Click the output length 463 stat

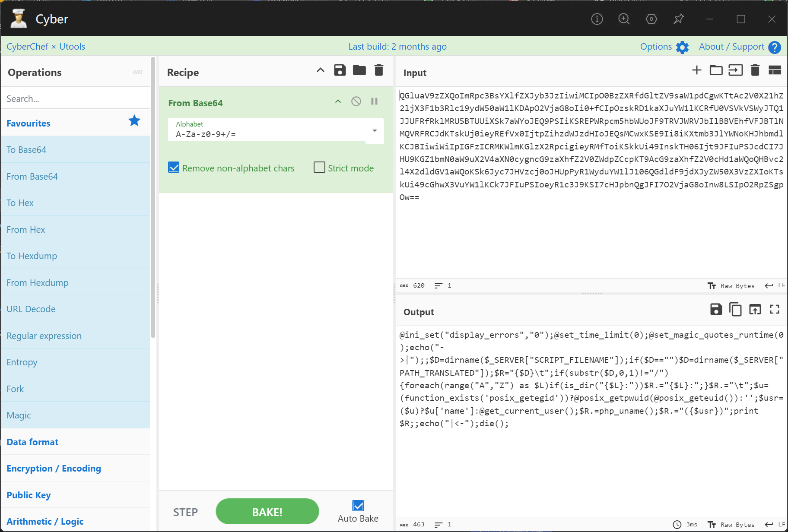(413, 524)
